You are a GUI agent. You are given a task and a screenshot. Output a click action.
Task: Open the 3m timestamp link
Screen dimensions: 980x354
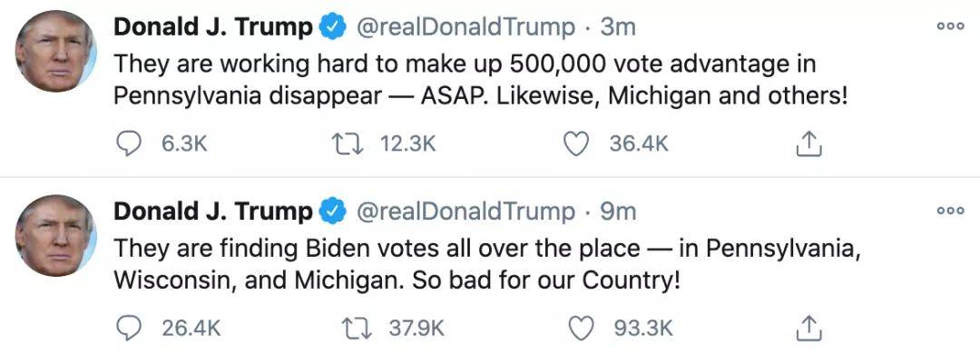(618, 27)
